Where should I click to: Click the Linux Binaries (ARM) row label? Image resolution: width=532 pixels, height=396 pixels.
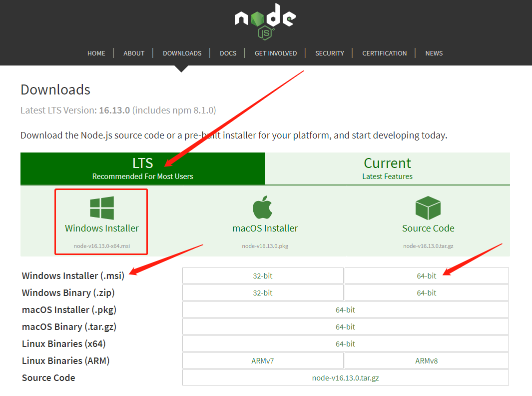tap(66, 360)
